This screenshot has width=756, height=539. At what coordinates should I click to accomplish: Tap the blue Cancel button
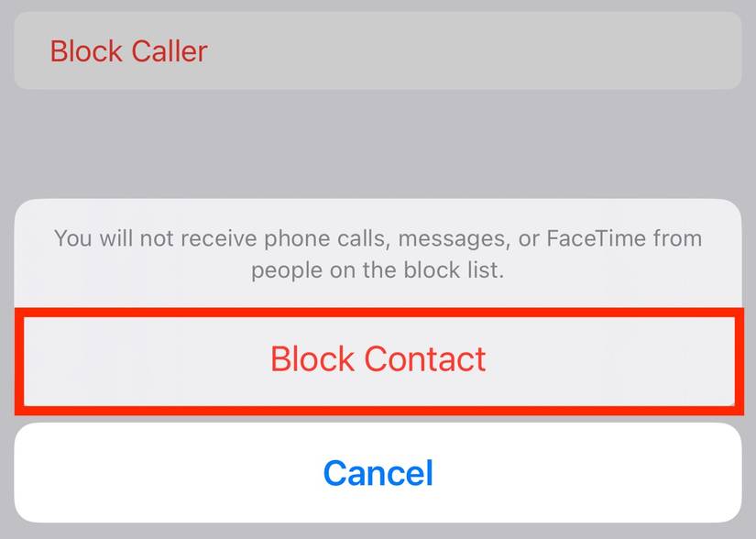point(378,472)
